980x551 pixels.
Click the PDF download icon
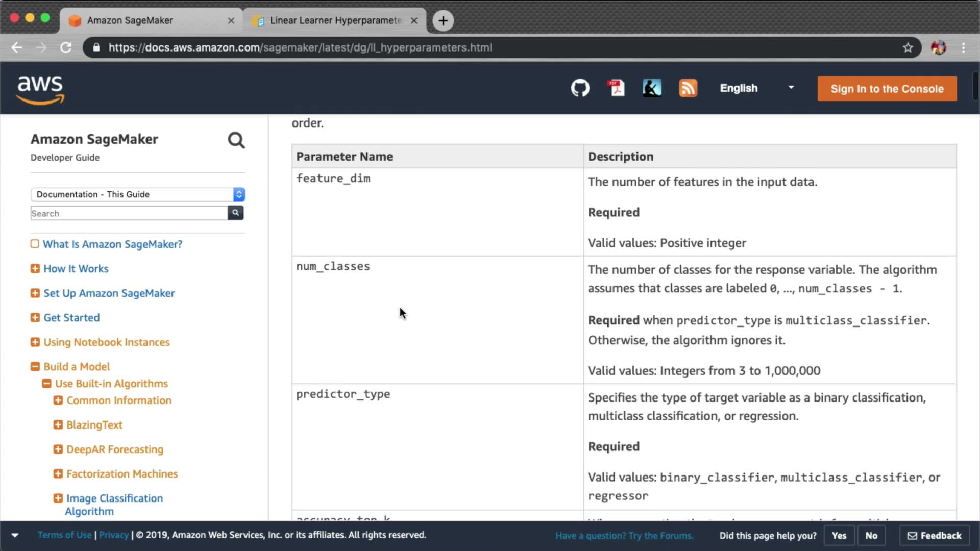pyautogui.click(x=616, y=88)
